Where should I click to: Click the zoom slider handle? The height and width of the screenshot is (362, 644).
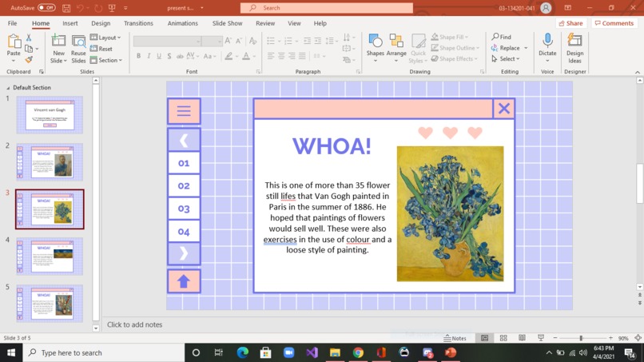pos(581,338)
